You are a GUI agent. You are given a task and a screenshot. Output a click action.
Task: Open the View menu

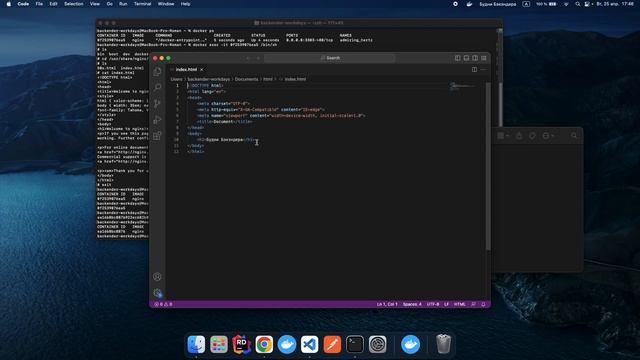(x=95, y=4)
